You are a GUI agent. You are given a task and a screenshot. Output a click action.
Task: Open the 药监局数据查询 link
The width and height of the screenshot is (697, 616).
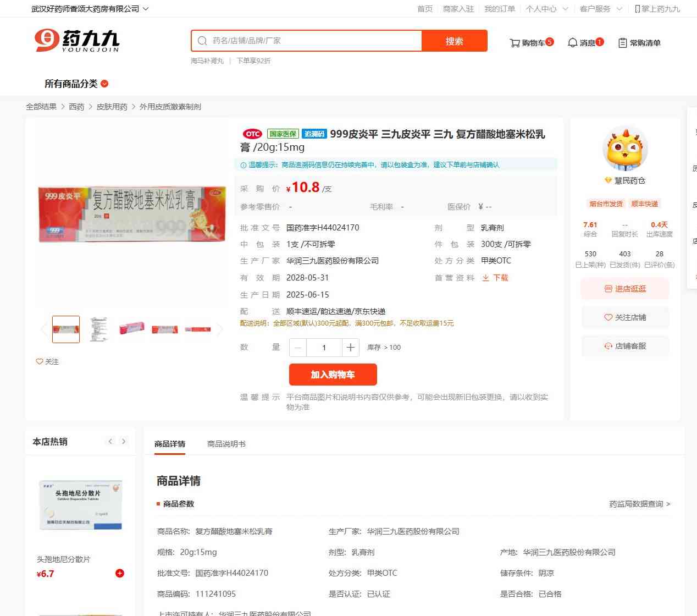tap(639, 504)
